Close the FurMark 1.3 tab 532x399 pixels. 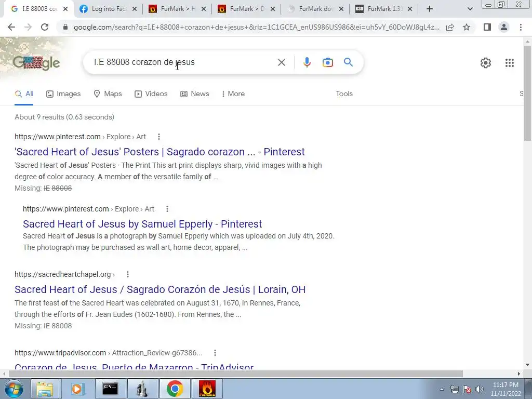click(410, 9)
